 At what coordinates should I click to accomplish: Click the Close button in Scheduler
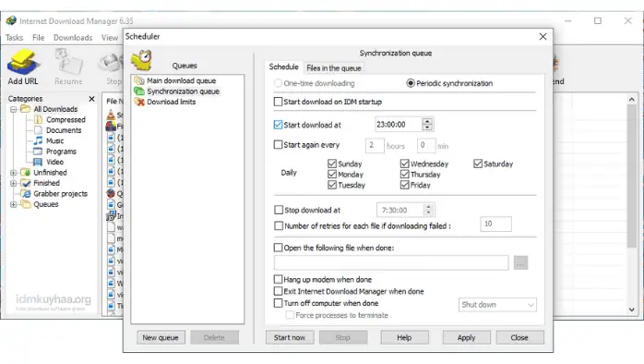tap(520, 338)
